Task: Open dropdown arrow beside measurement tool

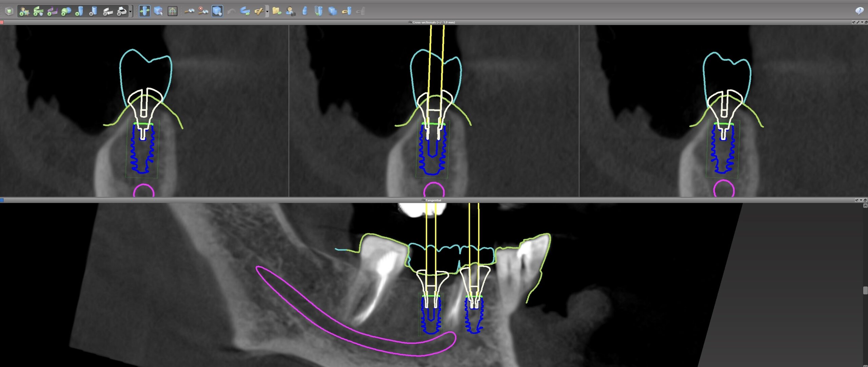Action: (267, 11)
